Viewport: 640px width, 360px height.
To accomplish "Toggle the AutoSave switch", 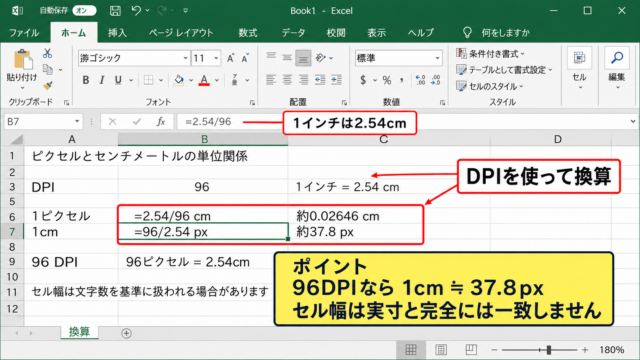I will (84, 11).
